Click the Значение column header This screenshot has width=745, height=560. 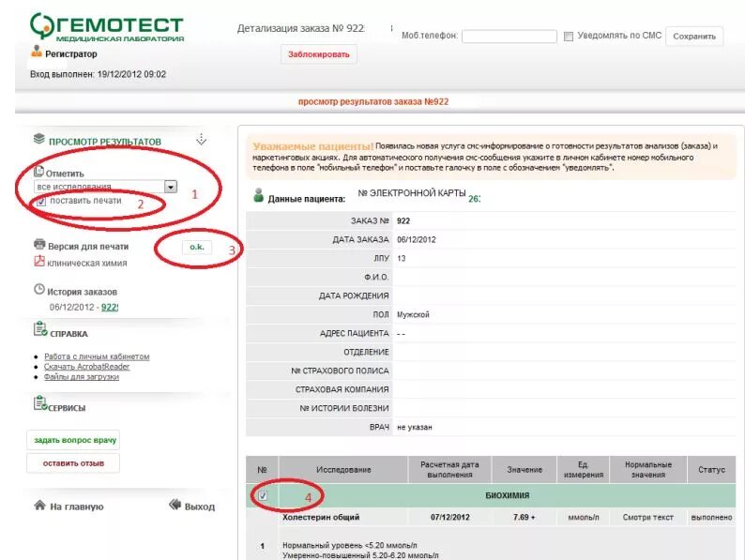[x=525, y=470]
